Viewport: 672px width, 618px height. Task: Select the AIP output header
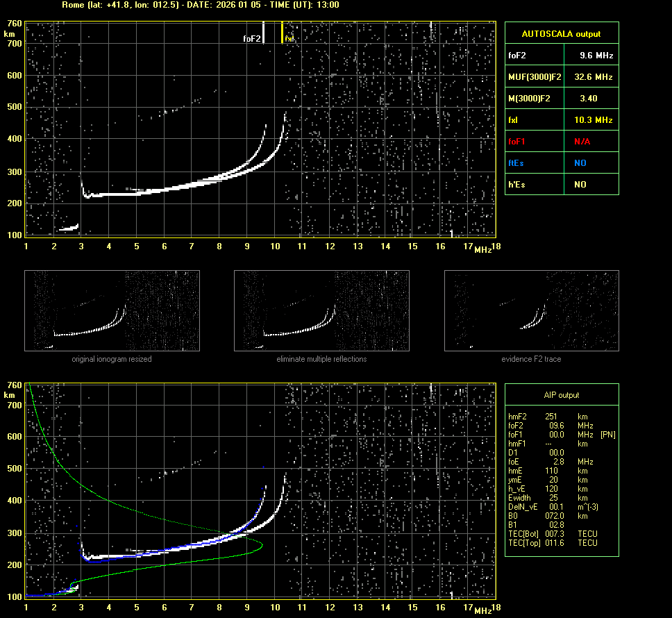[561, 395]
